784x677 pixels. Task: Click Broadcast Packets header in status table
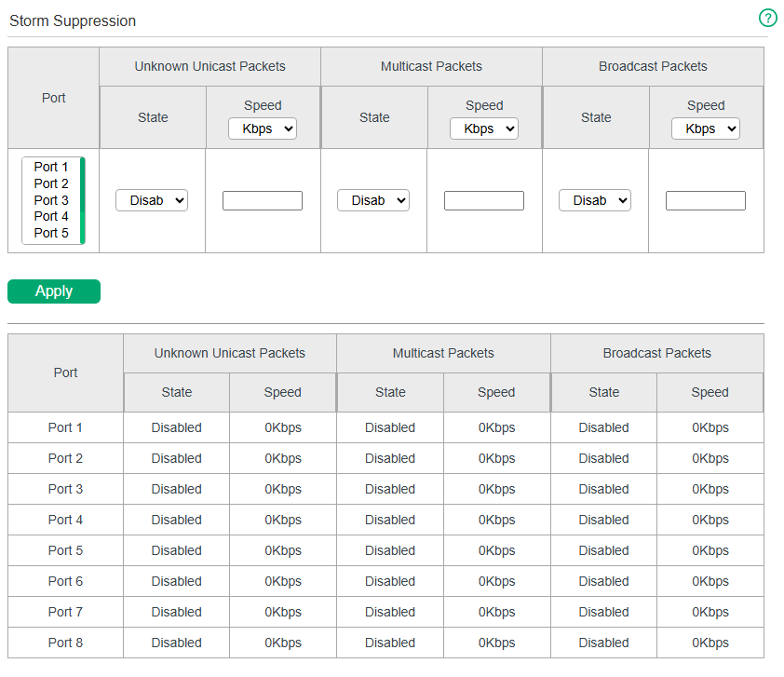[x=657, y=353]
